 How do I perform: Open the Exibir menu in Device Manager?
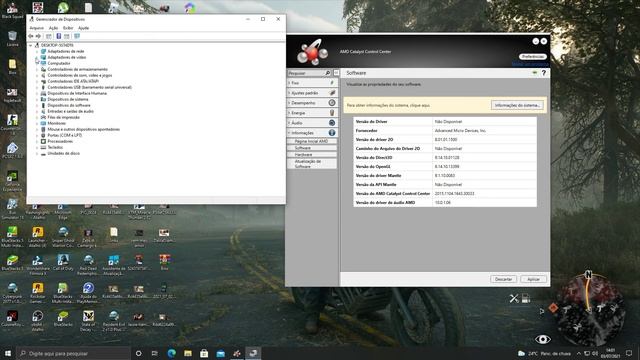coord(68,28)
